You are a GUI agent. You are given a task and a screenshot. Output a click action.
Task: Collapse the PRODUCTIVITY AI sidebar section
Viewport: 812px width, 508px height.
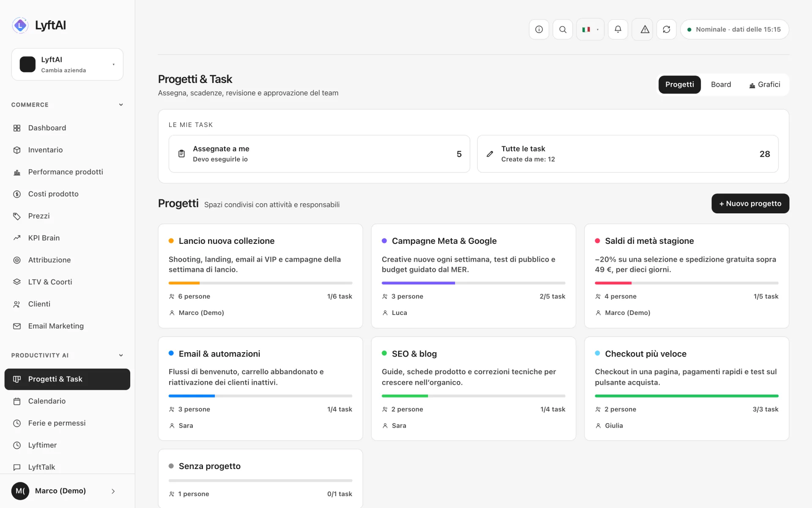coord(67,355)
